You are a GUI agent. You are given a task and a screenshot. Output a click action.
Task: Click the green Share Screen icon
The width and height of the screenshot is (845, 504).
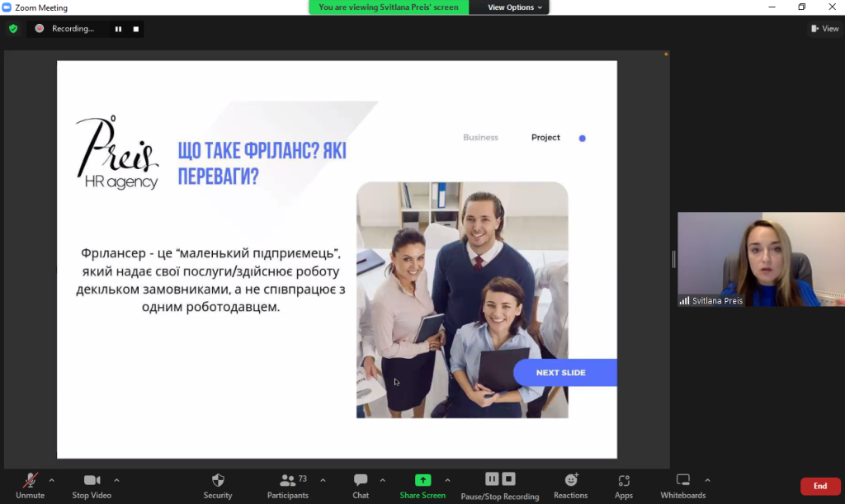click(x=422, y=480)
